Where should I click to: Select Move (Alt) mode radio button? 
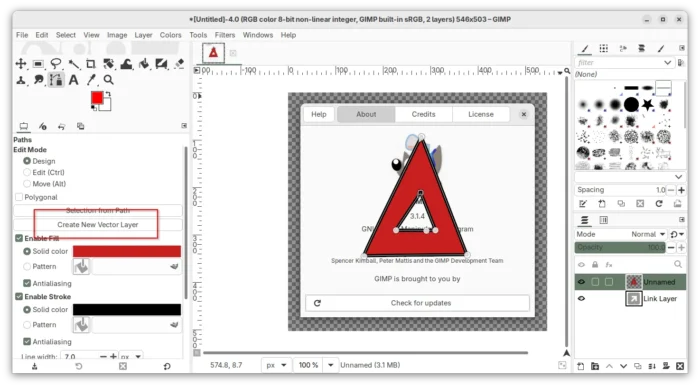(x=27, y=184)
